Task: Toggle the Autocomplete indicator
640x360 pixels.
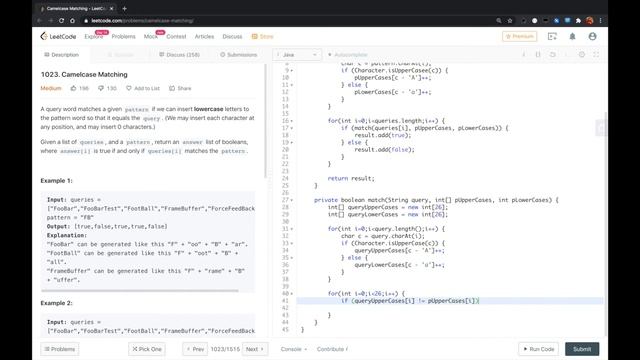Action: tap(348, 55)
